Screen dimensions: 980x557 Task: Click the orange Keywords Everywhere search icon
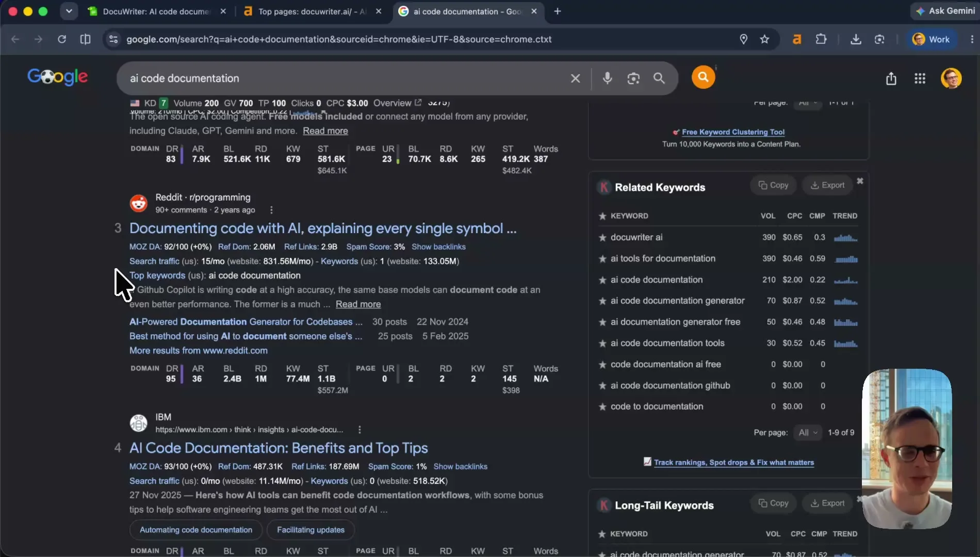(703, 77)
